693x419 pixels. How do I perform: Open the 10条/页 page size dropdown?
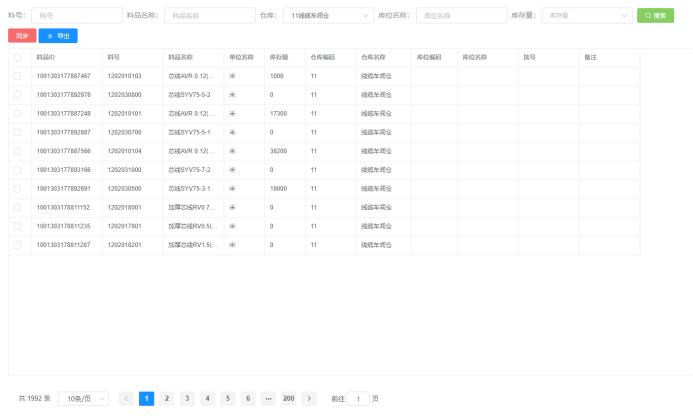83,398
